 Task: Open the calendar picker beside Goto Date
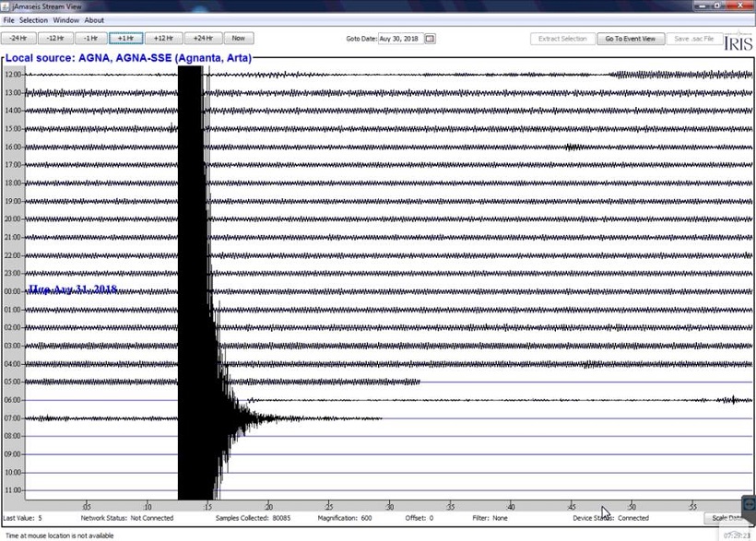[430, 39]
